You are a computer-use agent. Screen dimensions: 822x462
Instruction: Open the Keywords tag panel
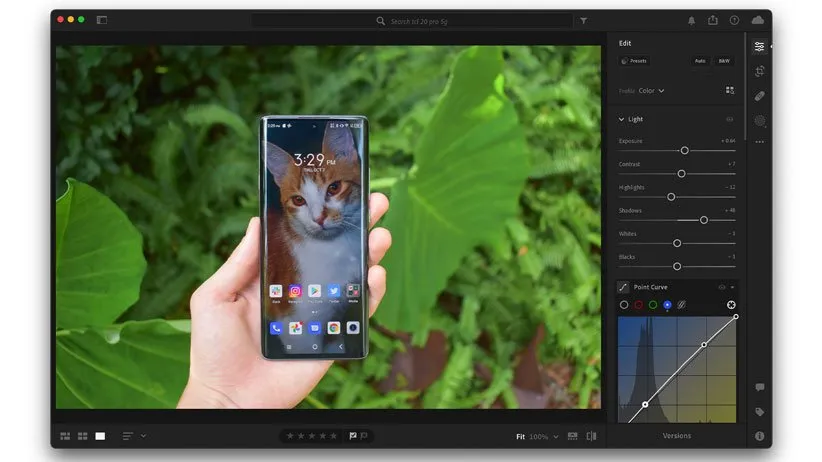pos(760,411)
